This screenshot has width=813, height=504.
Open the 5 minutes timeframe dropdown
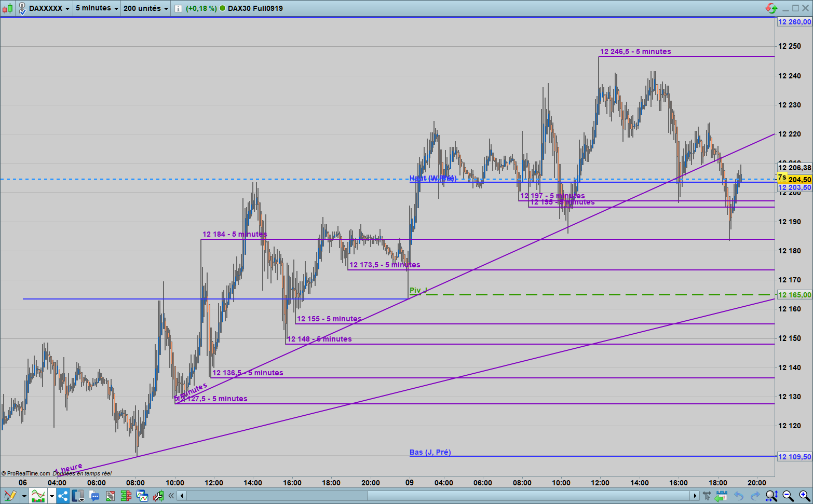(97, 8)
